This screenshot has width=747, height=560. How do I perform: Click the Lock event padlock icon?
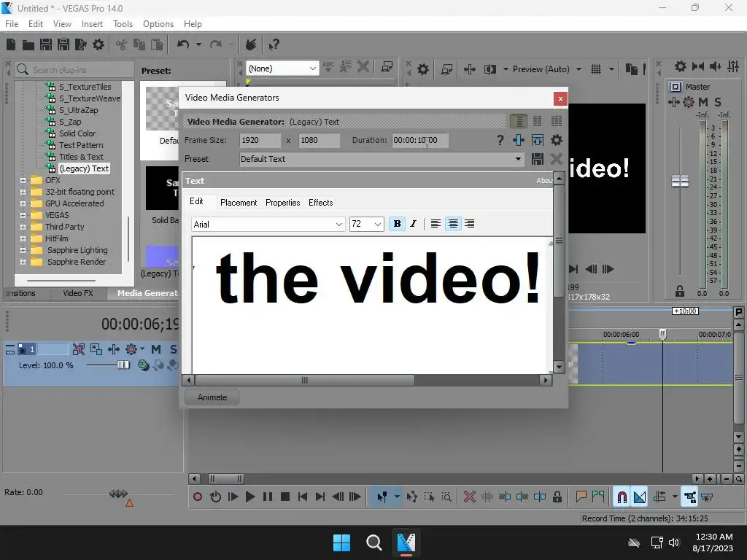557,497
